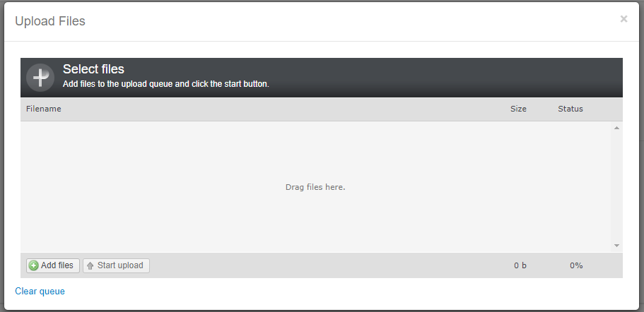Screen dimensions: 644x312
Task: Click the Size column header
Action: pyautogui.click(x=518, y=109)
